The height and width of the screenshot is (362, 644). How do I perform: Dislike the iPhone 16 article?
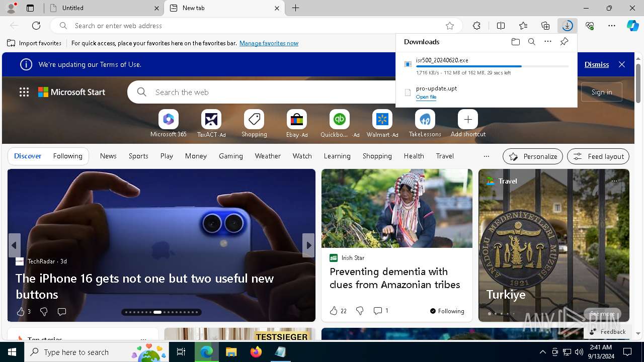[44, 312]
